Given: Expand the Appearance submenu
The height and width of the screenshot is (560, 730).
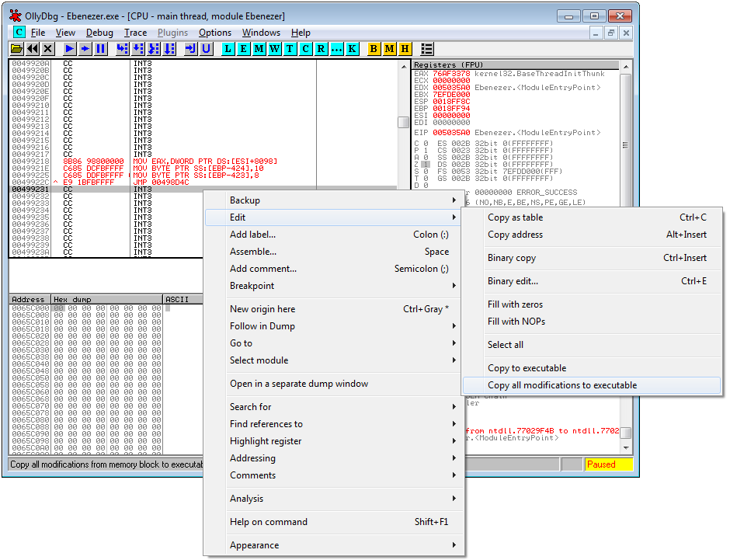Looking at the screenshot, I should click(333, 545).
